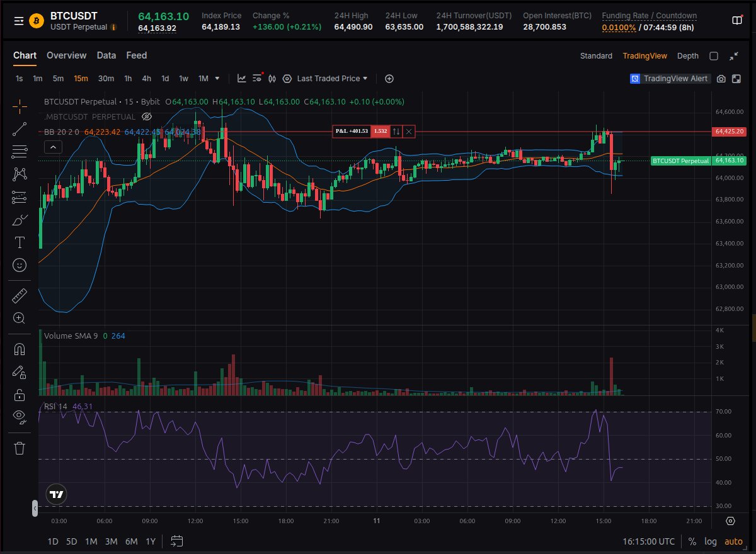Screen dimensions: 756x554
Task: Expand more timeframes dropdown arrow after 1M
Action: tap(217, 79)
